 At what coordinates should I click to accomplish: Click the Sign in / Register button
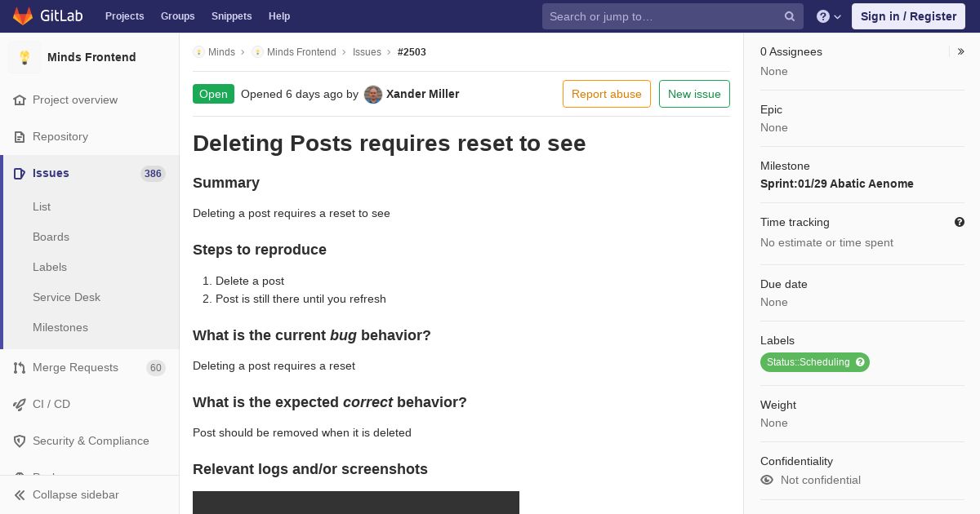(x=908, y=16)
